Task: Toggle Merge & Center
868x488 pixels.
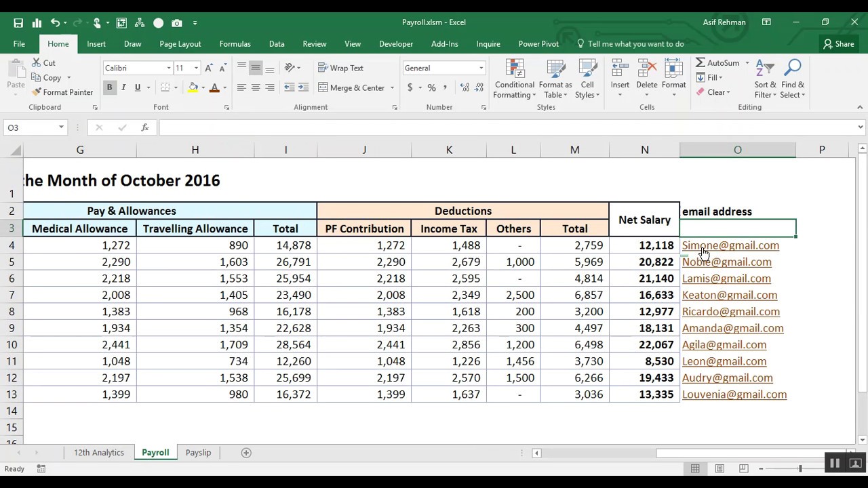Action: 352,87
